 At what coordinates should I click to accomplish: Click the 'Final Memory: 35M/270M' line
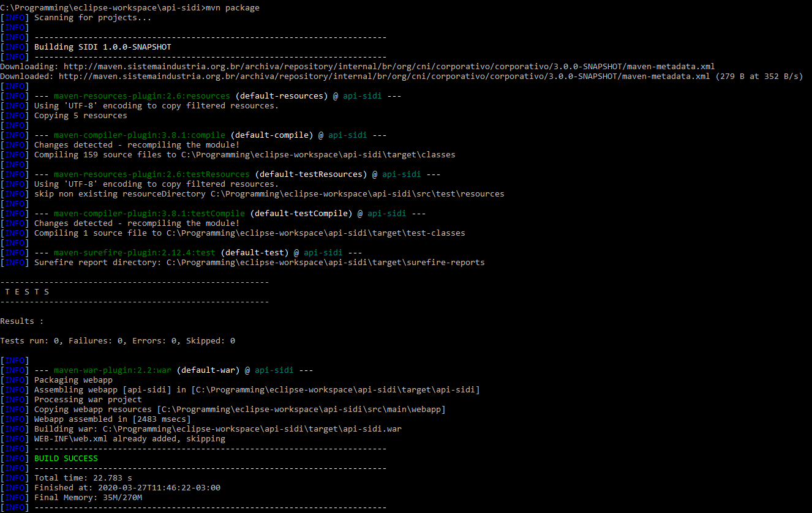tap(88, 497)
